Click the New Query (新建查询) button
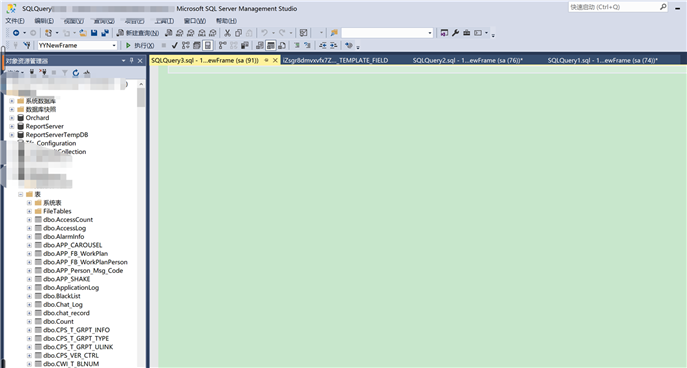Viewport: 687px width, 368px height. (x=138, y=33)
